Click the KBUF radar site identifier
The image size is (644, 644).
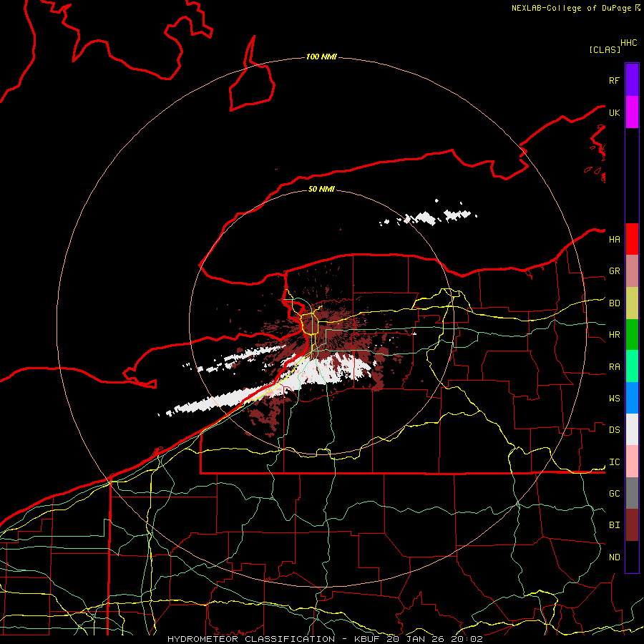367,639
